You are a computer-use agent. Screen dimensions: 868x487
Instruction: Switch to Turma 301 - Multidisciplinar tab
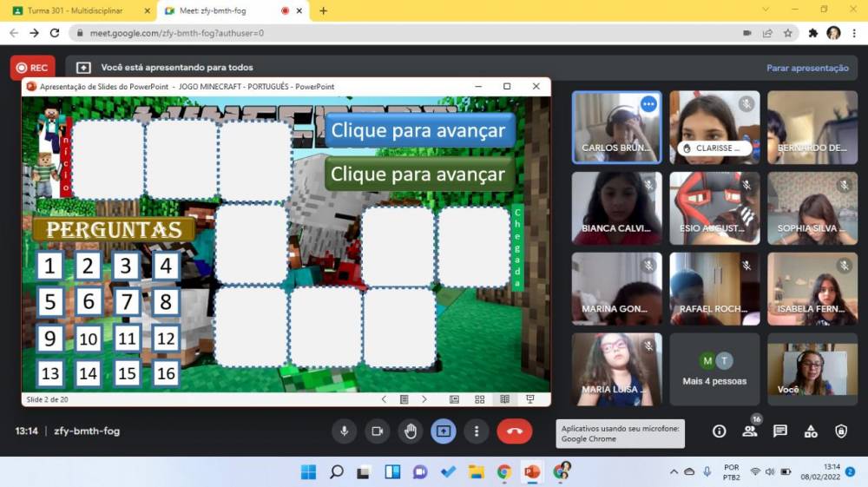(76, 10)
